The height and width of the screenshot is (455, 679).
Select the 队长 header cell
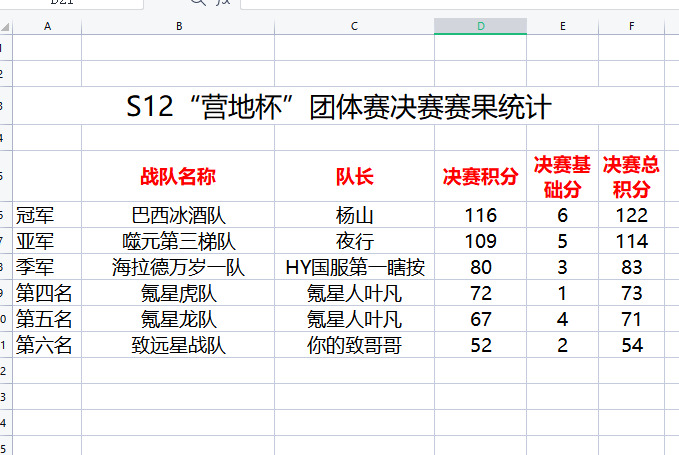(354, 177)
